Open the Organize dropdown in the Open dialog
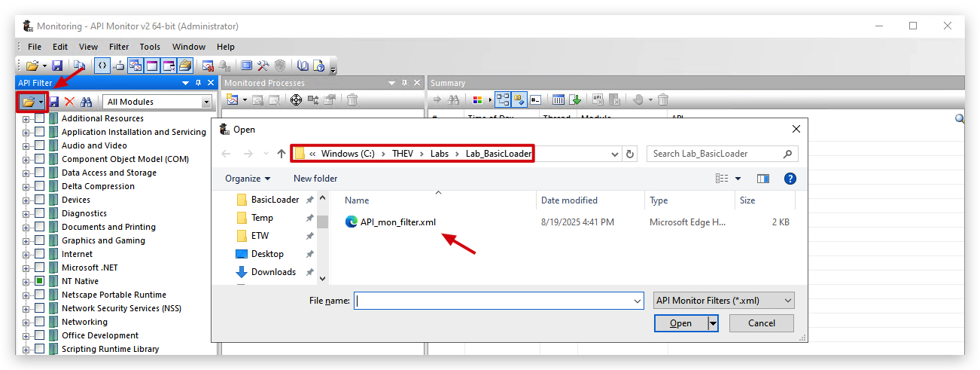 pos(248,179)
